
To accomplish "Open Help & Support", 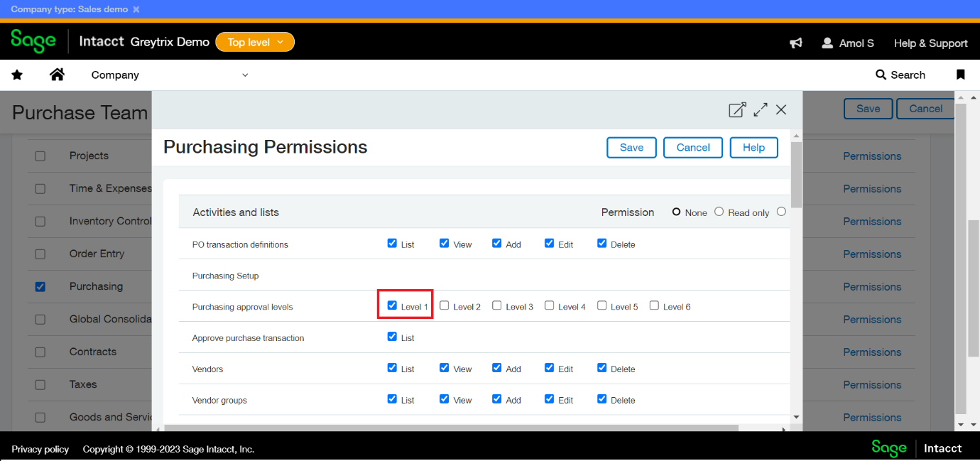I will click(930, 43).
